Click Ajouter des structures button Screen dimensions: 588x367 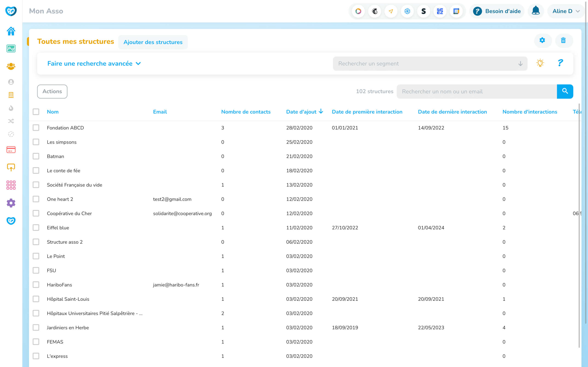[x=153, y=42]
